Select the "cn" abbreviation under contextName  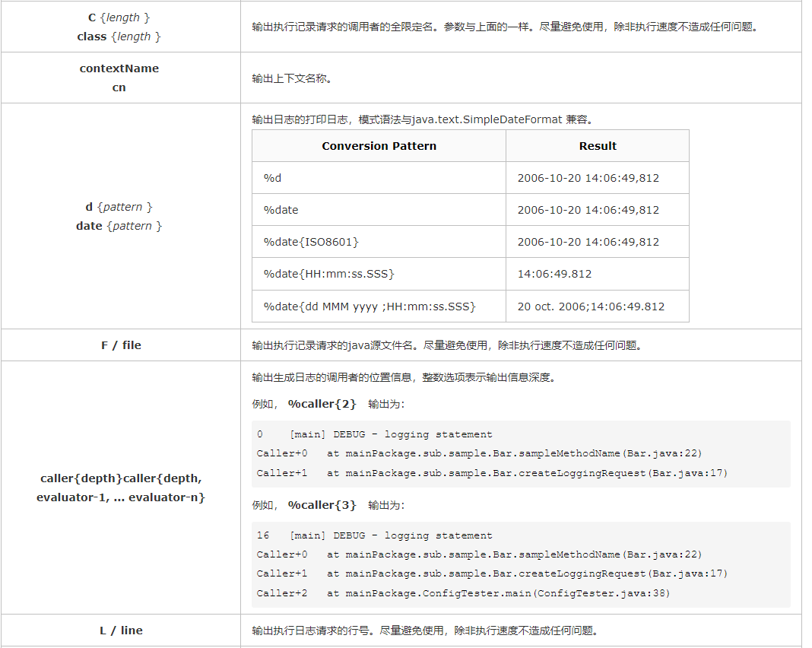click(x=119, y=87)
